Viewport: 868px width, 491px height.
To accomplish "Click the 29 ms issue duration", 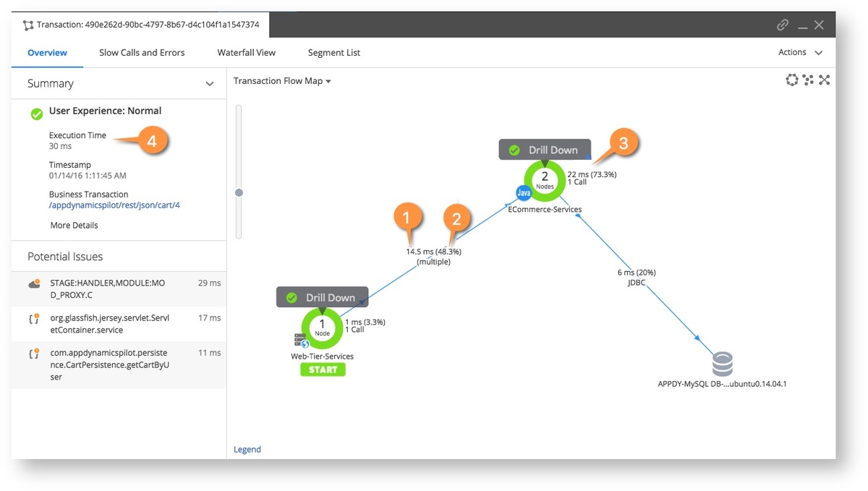I will (x=209, y=283).
